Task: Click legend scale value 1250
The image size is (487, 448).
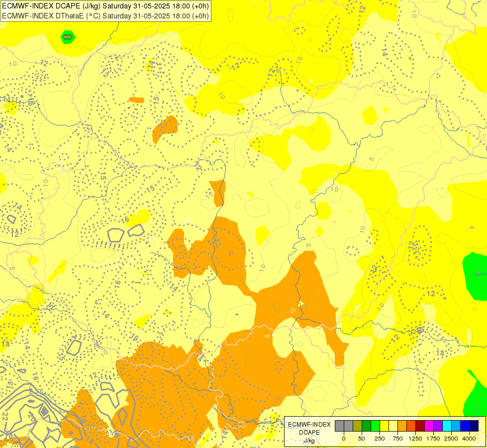Action: [415, 439]
